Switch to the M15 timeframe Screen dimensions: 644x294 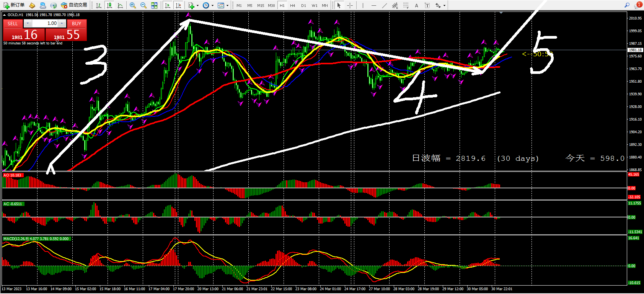click(261, 5)
